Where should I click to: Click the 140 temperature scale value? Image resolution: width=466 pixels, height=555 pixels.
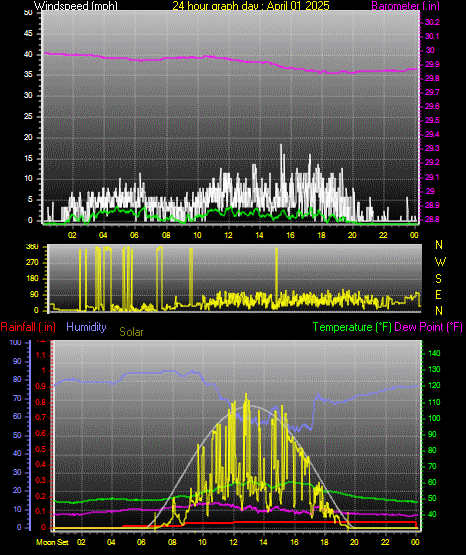coord(434,353)
